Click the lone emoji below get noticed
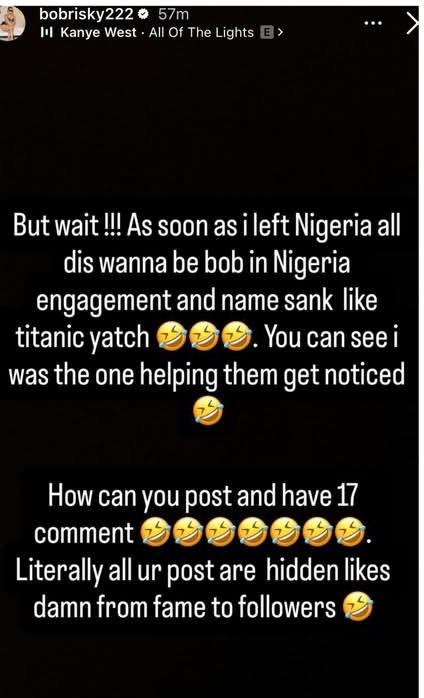The image size is (424, 698). (x=209, y=410)
